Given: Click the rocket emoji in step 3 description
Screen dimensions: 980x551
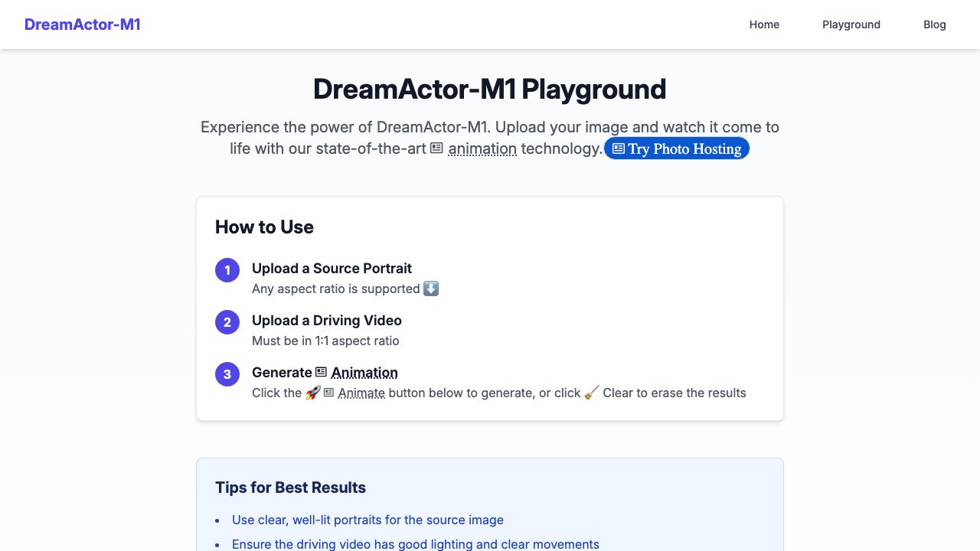Looking at the screenshot, I should [x=312, y=393].
